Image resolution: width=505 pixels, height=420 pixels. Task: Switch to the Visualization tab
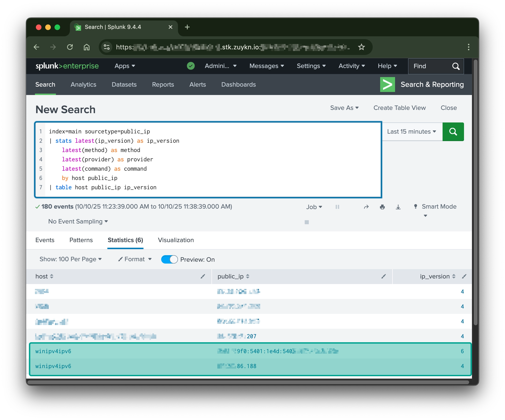pos(176,240)
